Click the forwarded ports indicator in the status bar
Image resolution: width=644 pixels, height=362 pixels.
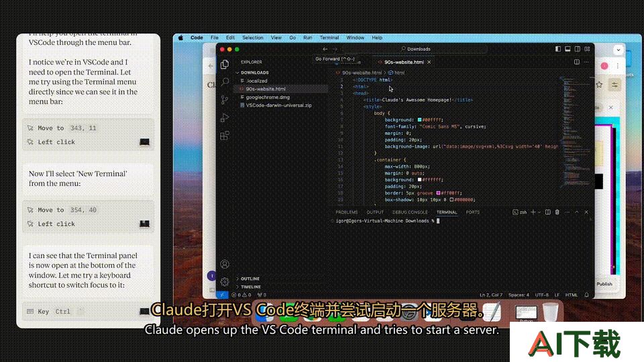(262, 295)
